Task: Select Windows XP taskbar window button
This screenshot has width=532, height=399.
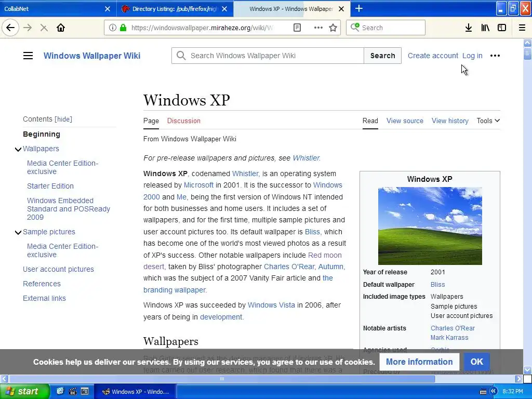Action: [x=135, y=392]
